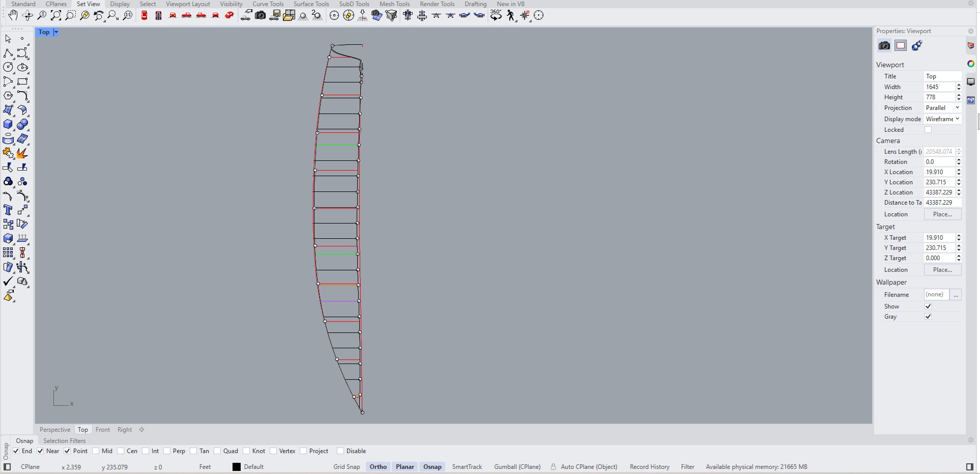Image resolution: width=980 pixels, height=474 pixels.
Task: Expand the Display mode dropdown
Action: pyautogui.click(x=942, y=119)
